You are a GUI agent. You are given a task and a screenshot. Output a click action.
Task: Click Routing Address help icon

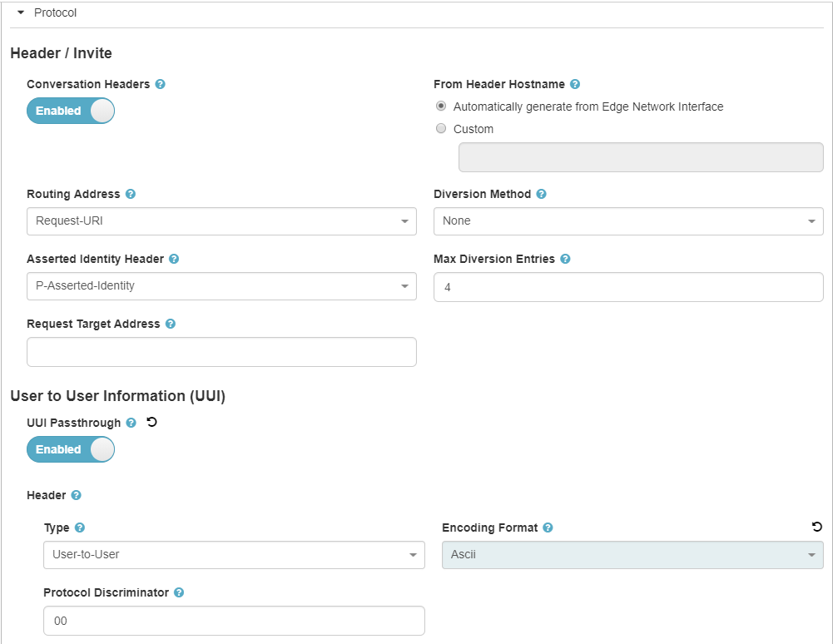[x=131, y=195]
